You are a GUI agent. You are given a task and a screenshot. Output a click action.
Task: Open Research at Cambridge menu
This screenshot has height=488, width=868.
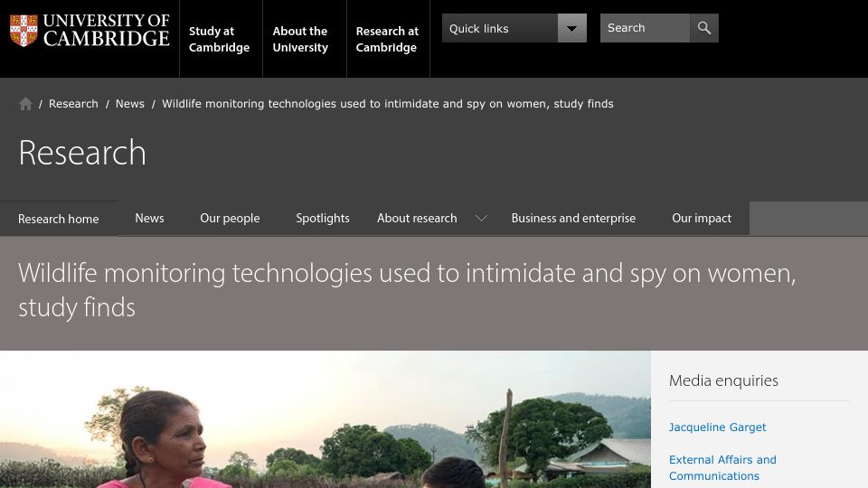click(387, 39)
